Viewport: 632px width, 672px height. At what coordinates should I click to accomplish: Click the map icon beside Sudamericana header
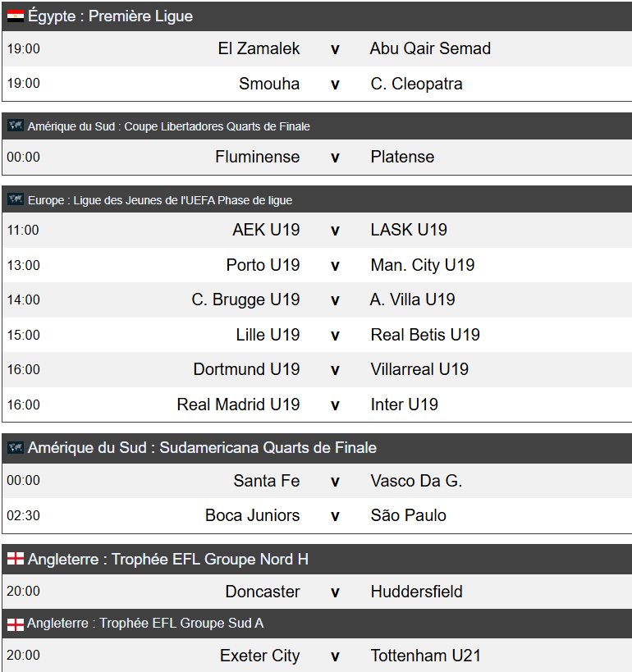click(x=16, y=448)
